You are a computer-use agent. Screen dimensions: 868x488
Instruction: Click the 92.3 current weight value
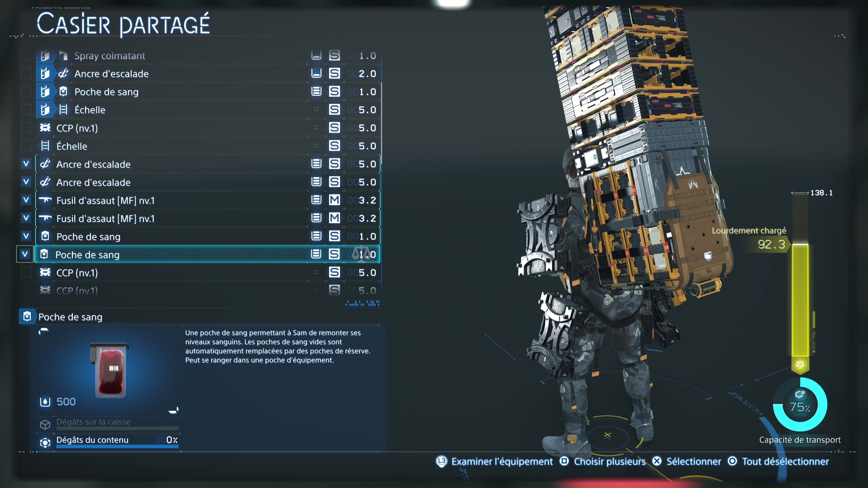click(x=772, y=244)
